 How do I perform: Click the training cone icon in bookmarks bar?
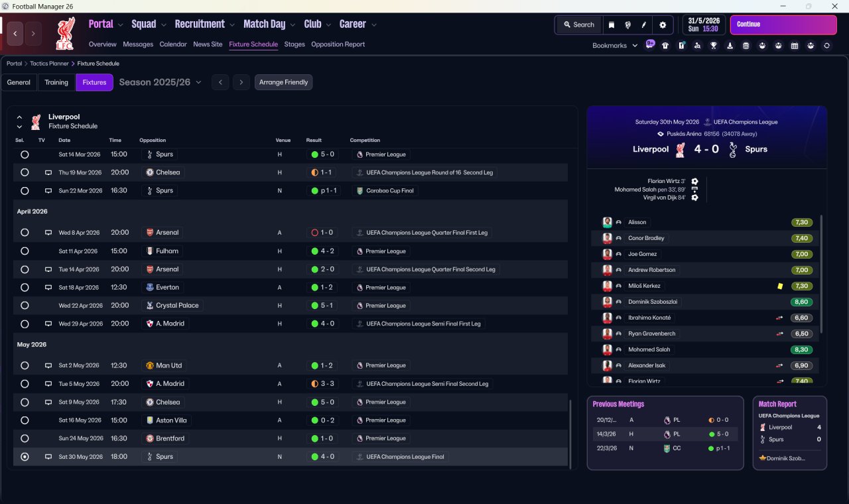tap(730, 46)
